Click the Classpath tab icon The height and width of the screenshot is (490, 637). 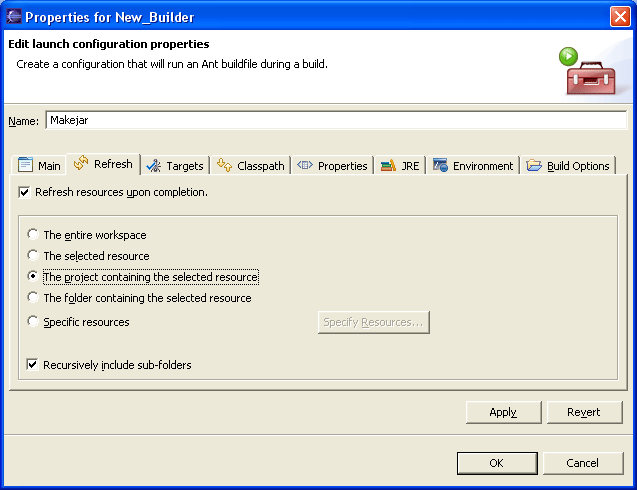(x=224, y=165)
